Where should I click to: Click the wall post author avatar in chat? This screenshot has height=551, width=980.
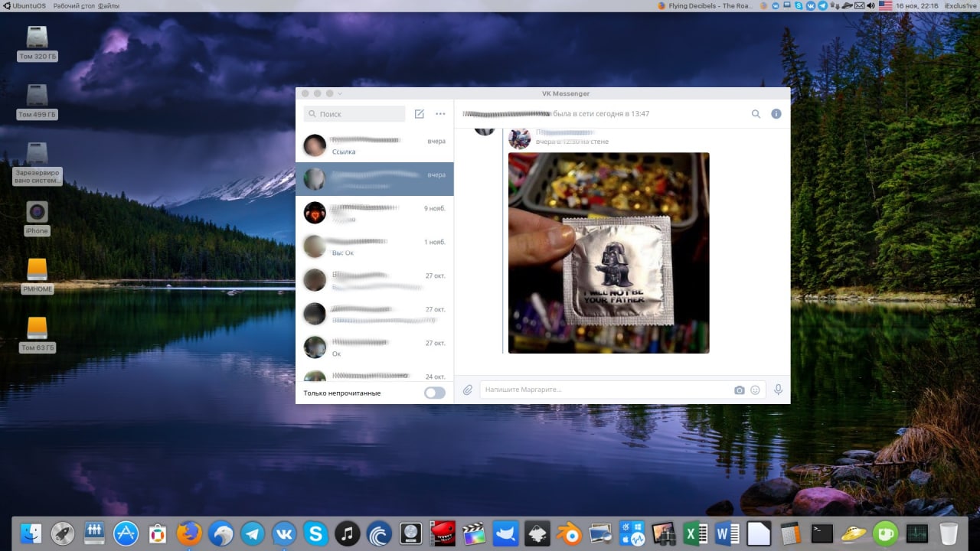click(519, 139)
